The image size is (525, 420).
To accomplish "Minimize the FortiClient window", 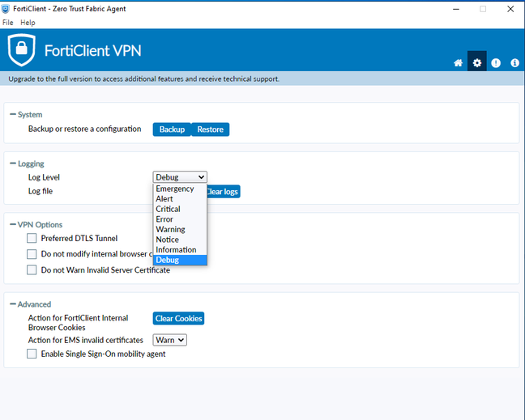I will [456, 9].
